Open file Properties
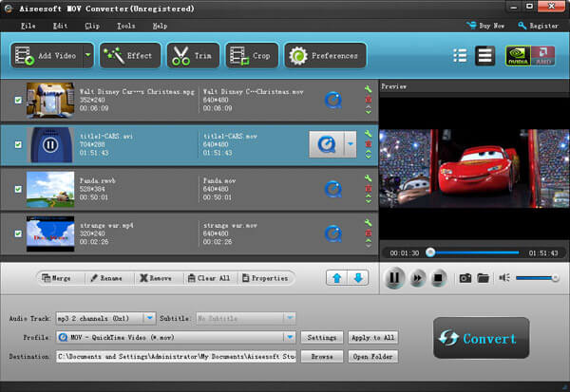This screenshot has width=570, height=392. pos(265,278)
